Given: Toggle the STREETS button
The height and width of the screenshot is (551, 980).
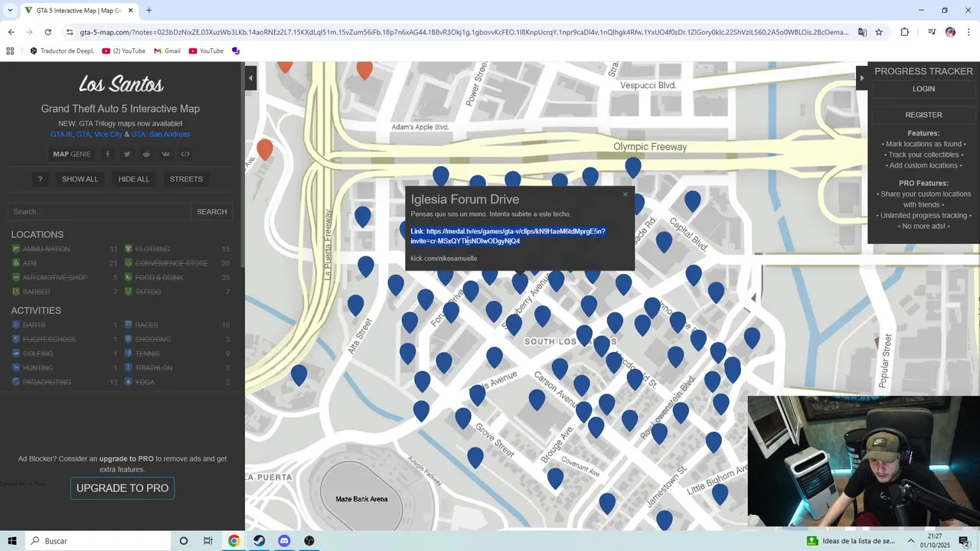Looking at the screenshot, I should coord(186,179).
